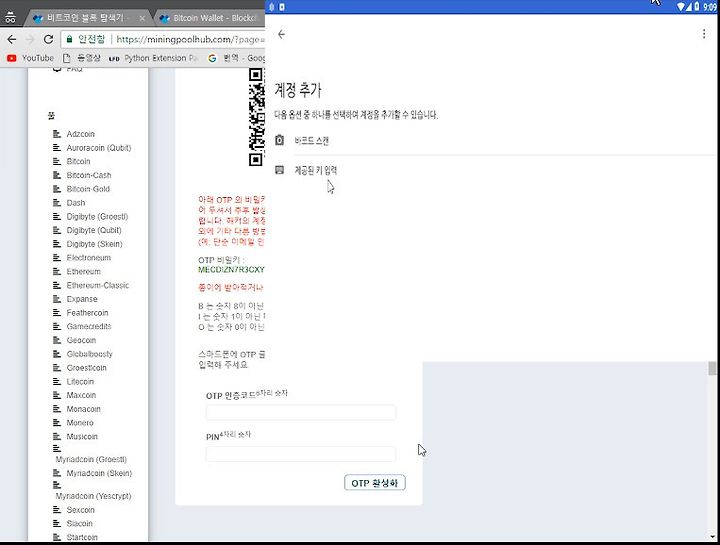Open the Myriadcoin (Yescrypt) pool
Image resolution: width=720 pixels, height=545 pixels.
coord(93,496)
